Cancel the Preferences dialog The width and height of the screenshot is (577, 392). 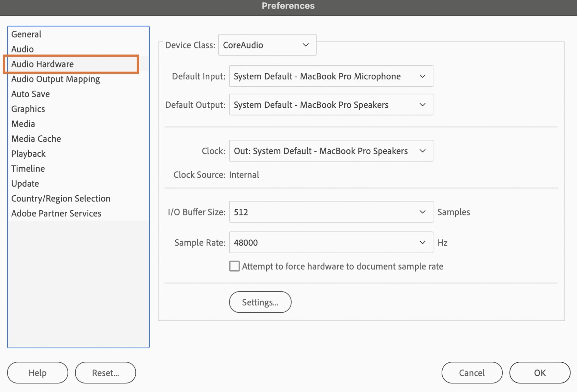pos(472,373)
